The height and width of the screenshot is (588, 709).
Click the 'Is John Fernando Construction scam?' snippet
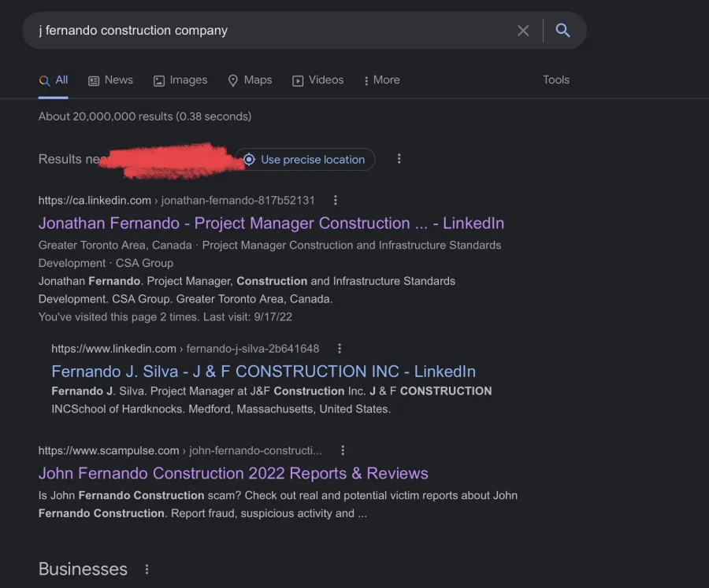pos(277,505)
